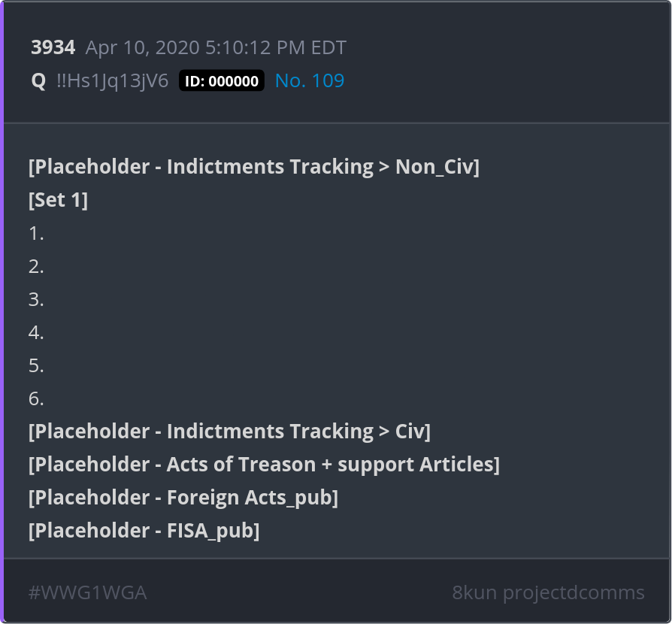Click post number 3934
The width and height of the screenshot is (672, 624).
(x=53, y=48)
